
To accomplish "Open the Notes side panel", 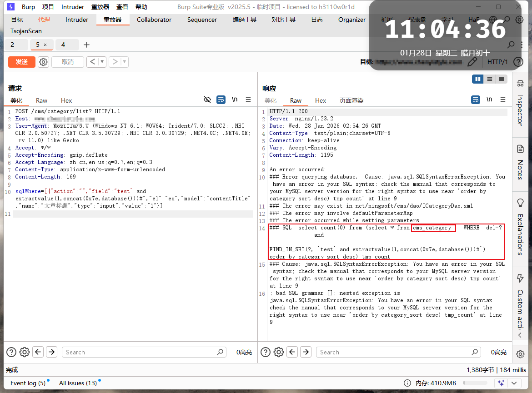I will [x=520, y=162].
